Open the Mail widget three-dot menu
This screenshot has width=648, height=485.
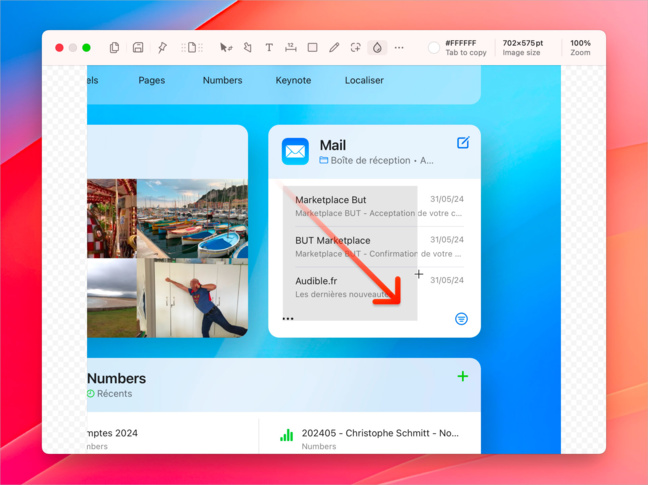[288, 319]
